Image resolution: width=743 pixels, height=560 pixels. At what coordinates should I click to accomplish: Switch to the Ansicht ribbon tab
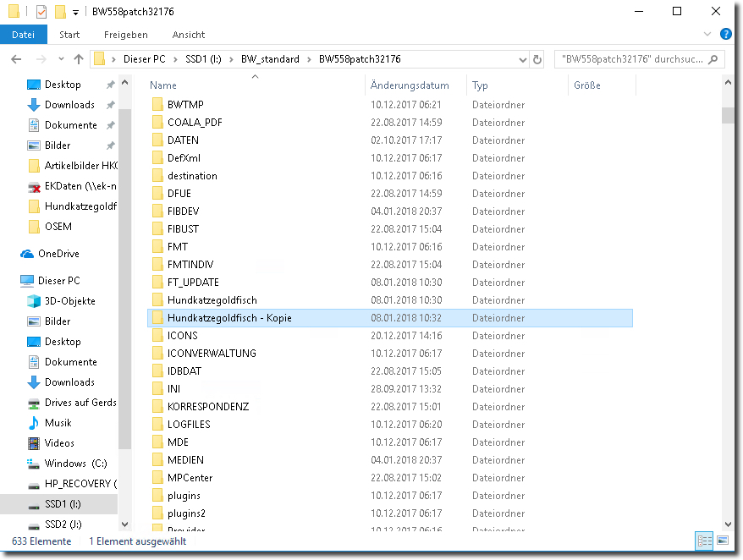(188, 35)
